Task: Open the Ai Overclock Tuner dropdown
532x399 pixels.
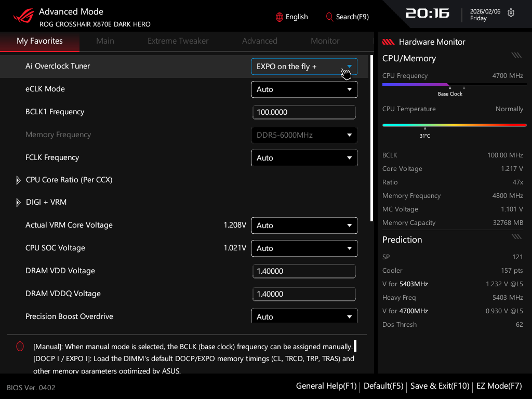Action: (304, 66)
